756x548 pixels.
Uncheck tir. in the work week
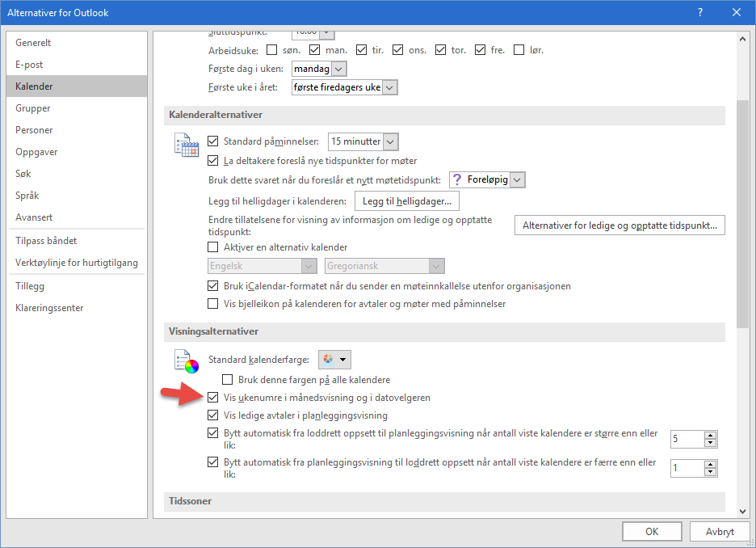362,49
